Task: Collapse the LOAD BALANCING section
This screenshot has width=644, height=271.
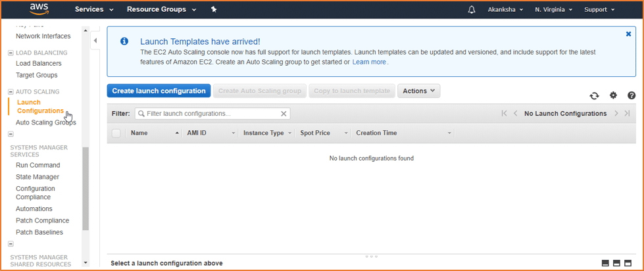Action: point(11,53)
